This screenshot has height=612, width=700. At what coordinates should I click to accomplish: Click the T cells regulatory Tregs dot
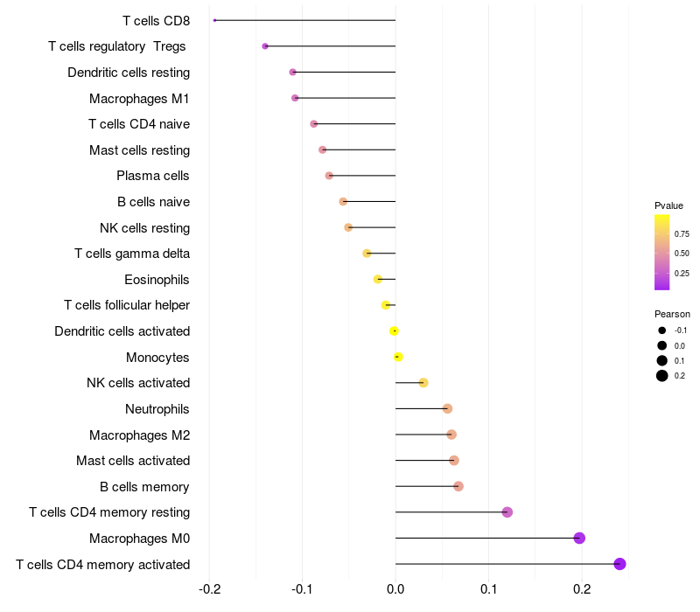265,46
